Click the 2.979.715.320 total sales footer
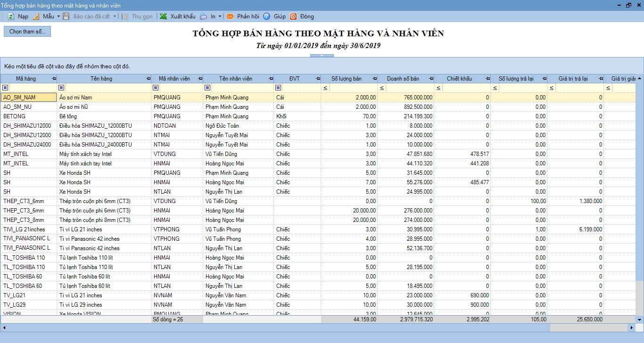644x343 pixels. pyautogui.click(x=406, y=319)
